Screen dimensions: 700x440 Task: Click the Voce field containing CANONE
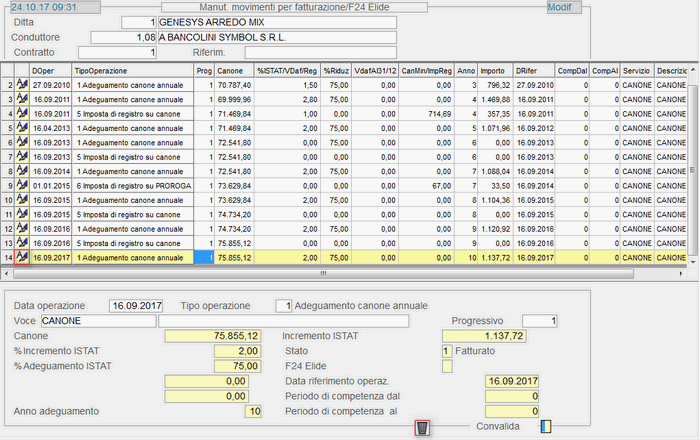coord(99,321)
